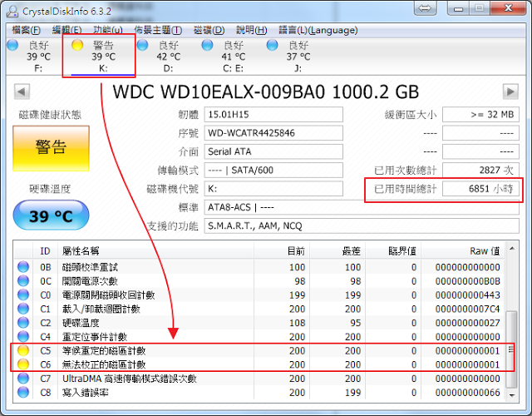Screen dimensions: 532x416
Task: Select the 硬碟溫度 attribute row in table
Action: tap(259, 323)
